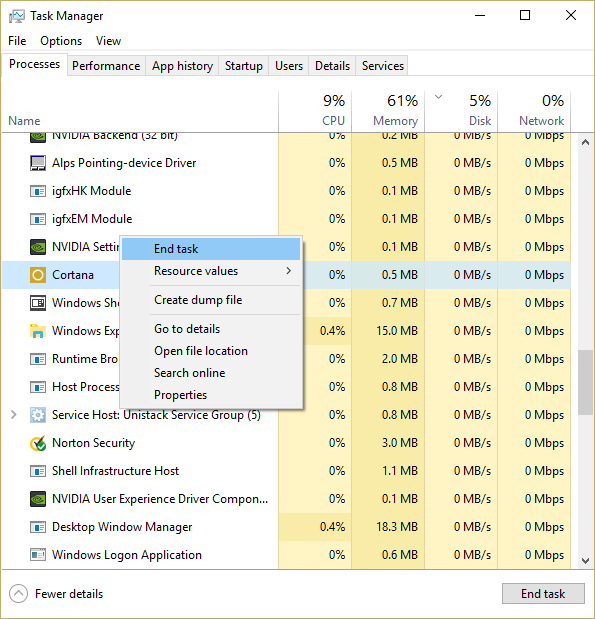Screen dimensions: 595x619
Task: Open the Resource values submenu arrow
Action: [x=289, y=271]
